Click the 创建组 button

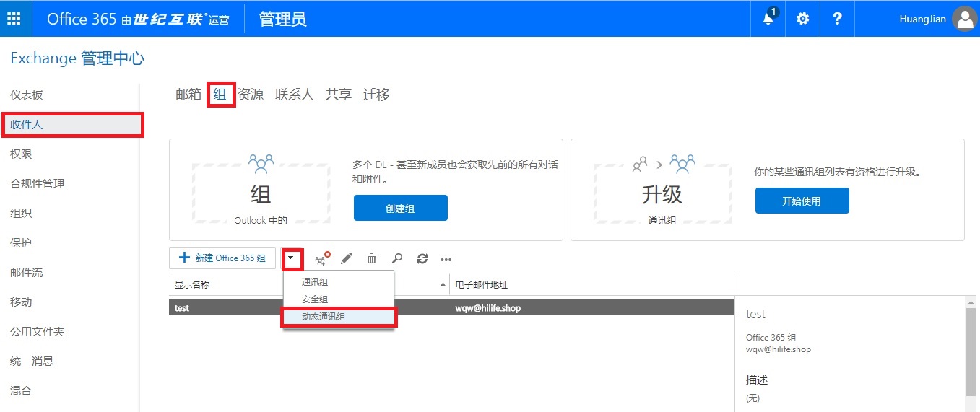[x=401, y=208]
